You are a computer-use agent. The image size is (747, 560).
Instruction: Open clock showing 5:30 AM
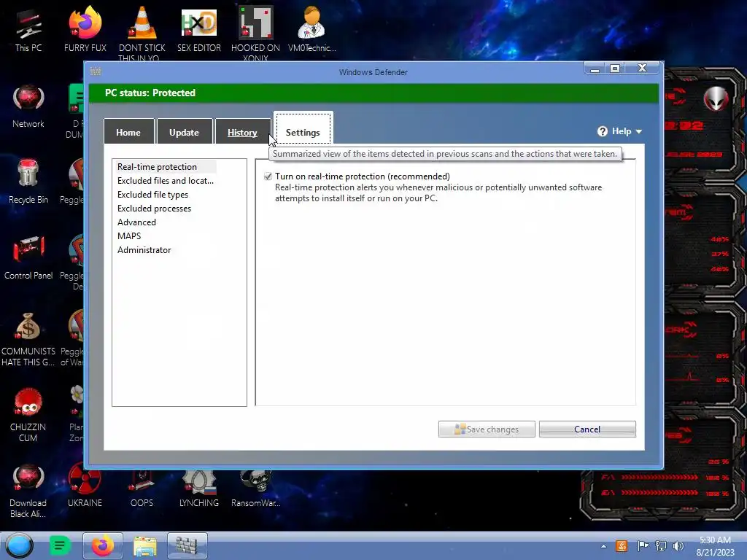(x=715, y=546)
